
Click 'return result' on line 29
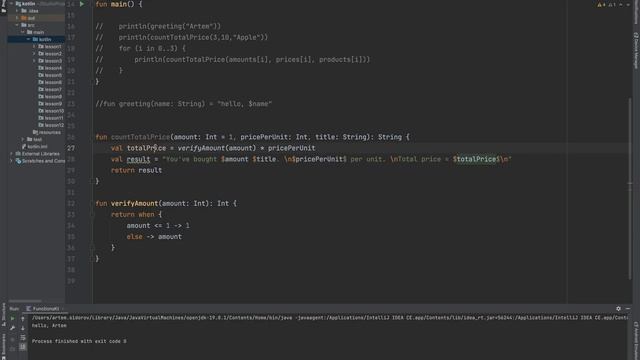point(136,170)
